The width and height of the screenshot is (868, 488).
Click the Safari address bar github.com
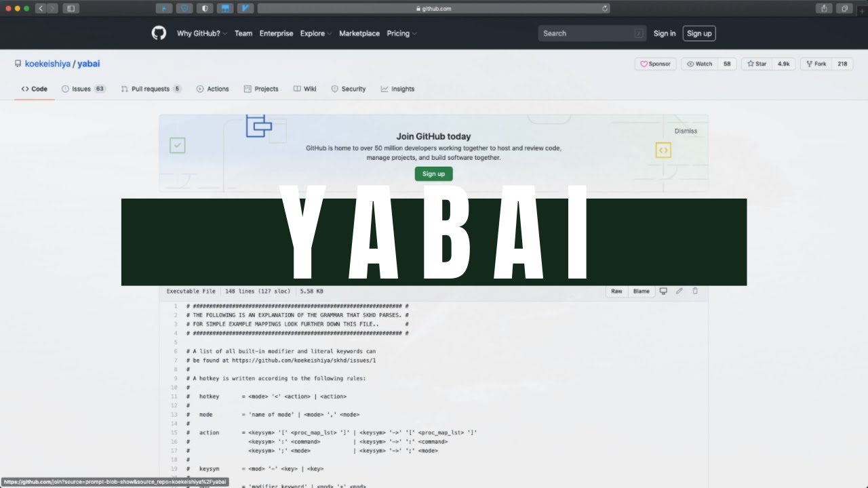click(x=433, y=8)
